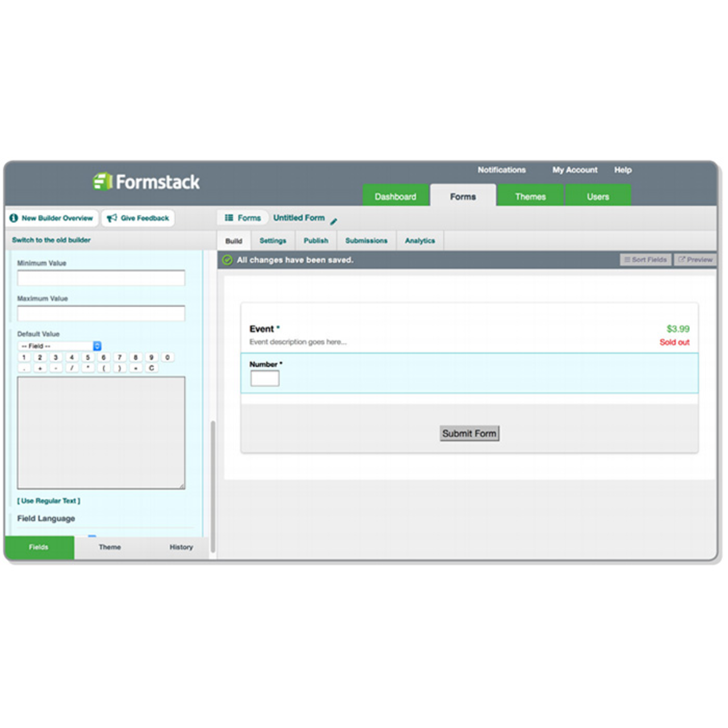
Task: Open the History panel tab
Action: click(181, 547)
